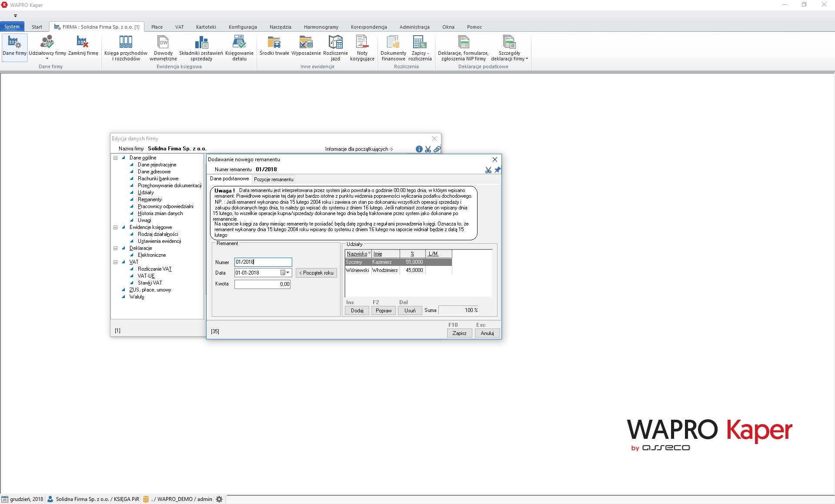Click Zamknij firmę ribbon icon
Screen dimensions: 835x504
coord(83,46)
